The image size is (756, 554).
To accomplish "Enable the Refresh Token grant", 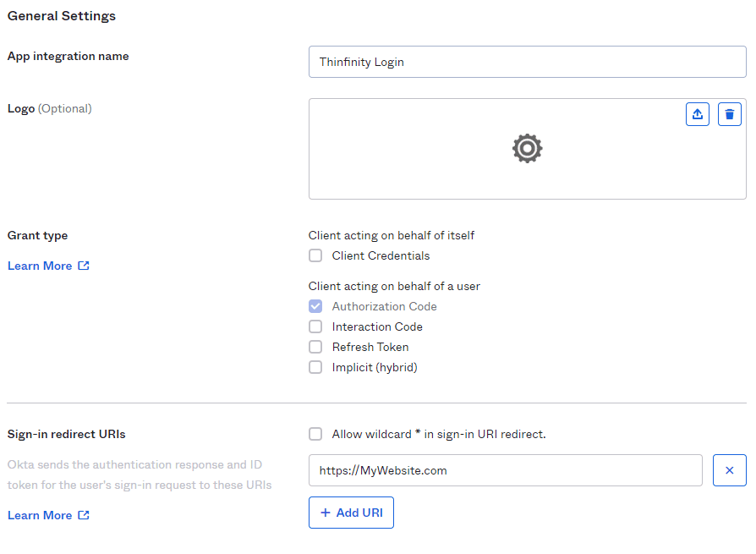I will [x=315, y=346].
